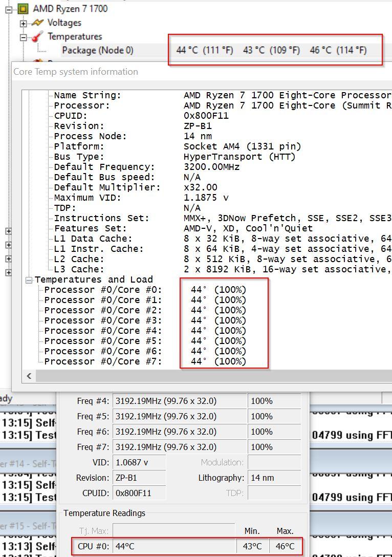Viewport: 392px width, 557px height.
Task: Click the horizontal scrollbar track in system information
Action: (x=214, y=376)
